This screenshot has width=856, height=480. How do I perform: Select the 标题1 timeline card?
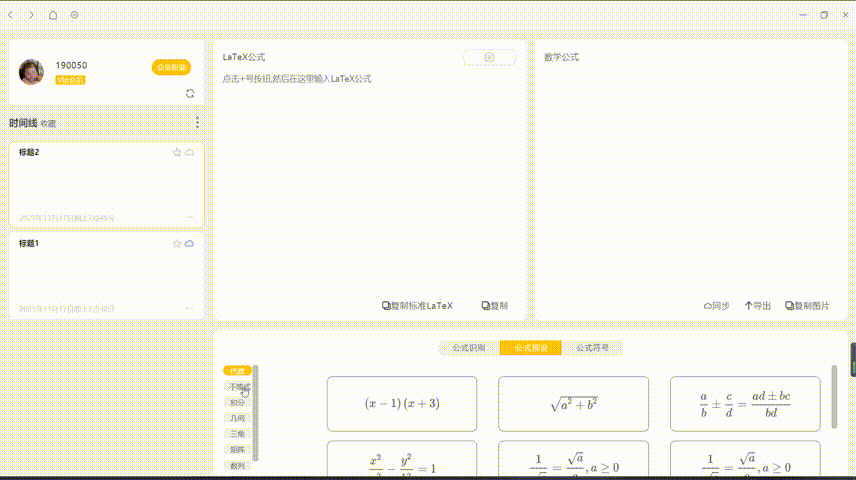(x=106, y=275)
